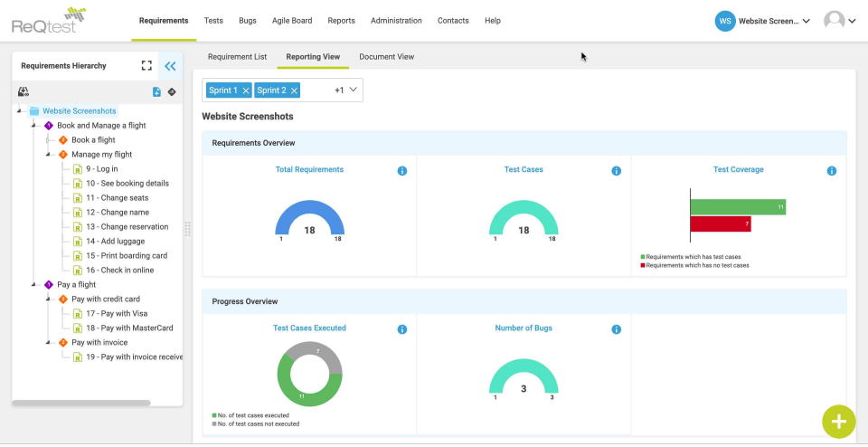The height and width of the screenshot is (447, 868).
Task: Click info icon for Number of Bugs
Action: [616, 329]
